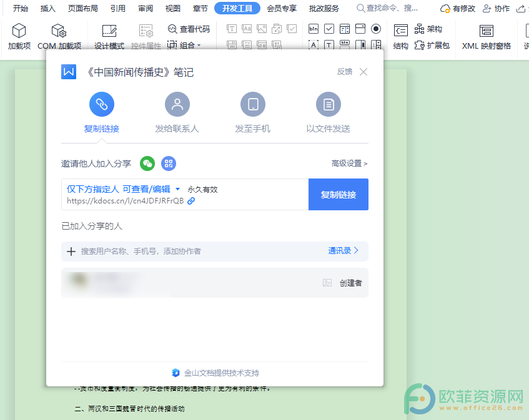
Task: Select 发给联系人 share option
Action: pos(177,112)
